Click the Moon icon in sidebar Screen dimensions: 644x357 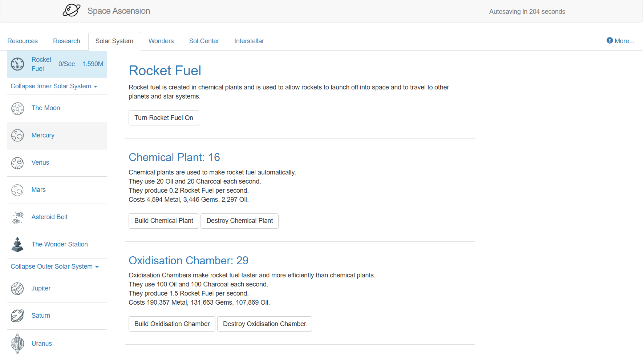tap(17, 108)
